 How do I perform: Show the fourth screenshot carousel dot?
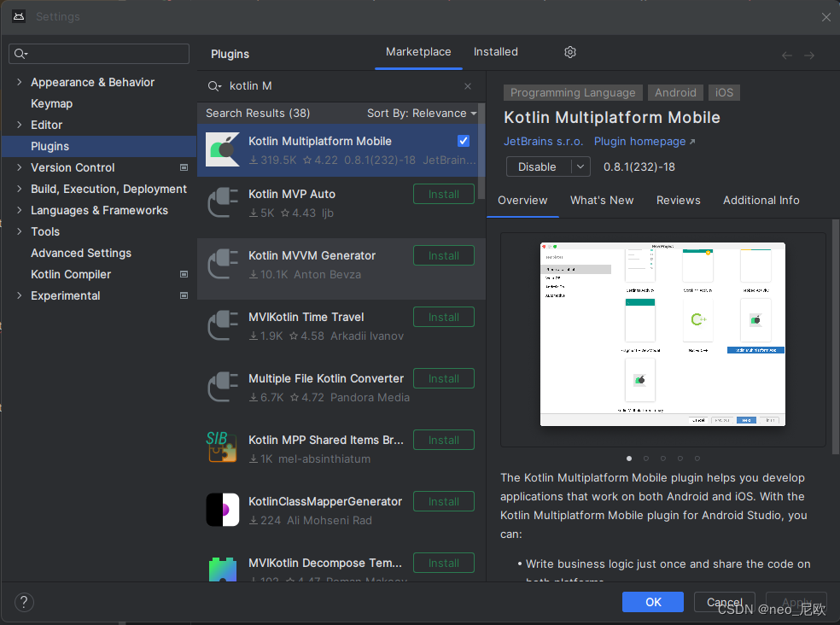(x=680, y=459)
